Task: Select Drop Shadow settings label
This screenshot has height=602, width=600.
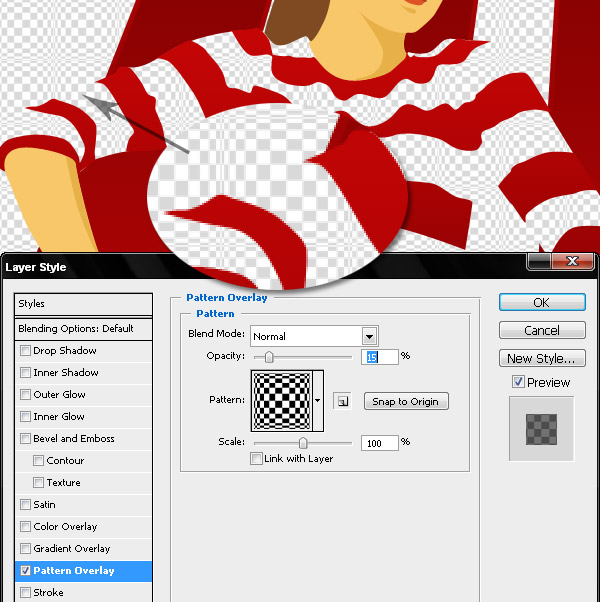Action: pyautogui.click(x=65, y=351)
